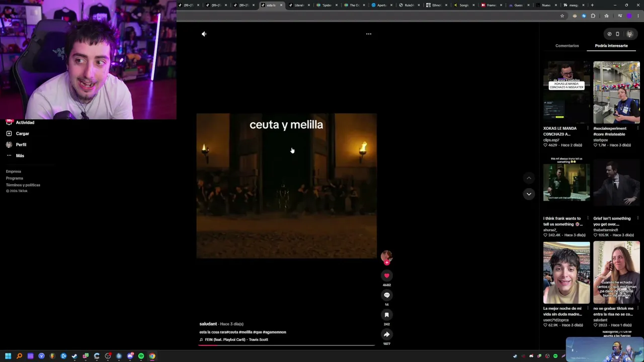Go to Perfil in sidebar
The width and height of the screenshot is (644, 362).
click(x=21, y=145)
